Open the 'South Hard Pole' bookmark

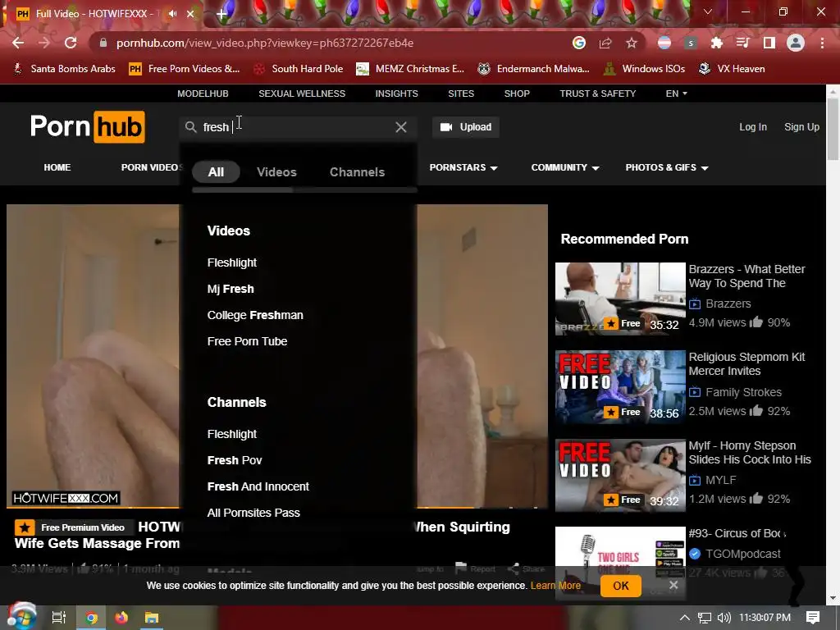coord(299,69)
